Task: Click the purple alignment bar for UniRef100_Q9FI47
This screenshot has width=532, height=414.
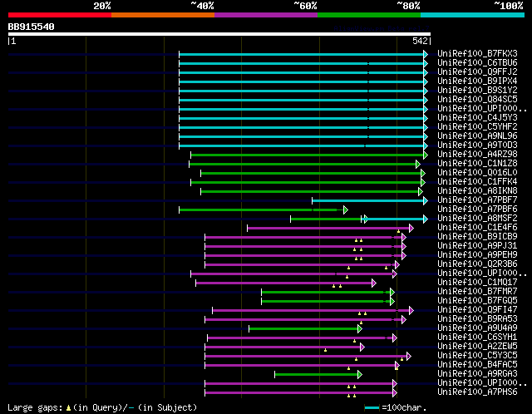Action: pos(313,311)
